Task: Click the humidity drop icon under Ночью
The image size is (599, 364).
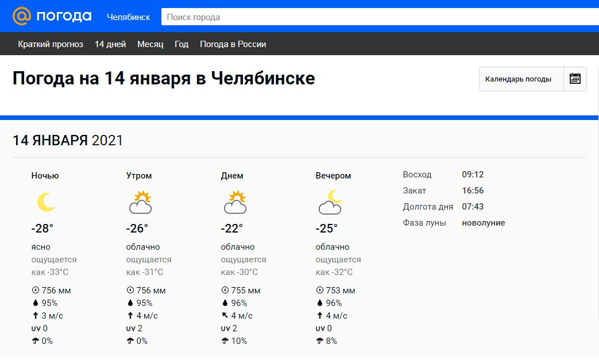Action: [x=36, y=303]
